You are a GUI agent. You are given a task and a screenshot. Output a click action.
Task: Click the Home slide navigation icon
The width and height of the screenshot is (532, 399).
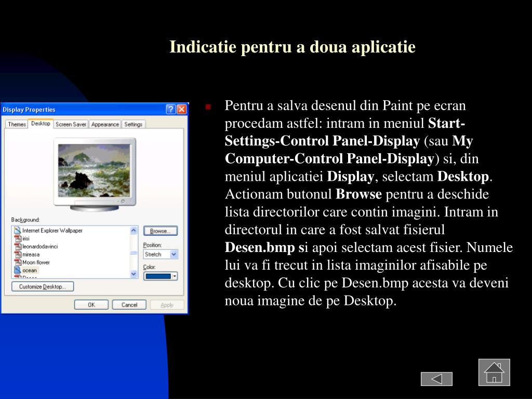click(494, 372)
